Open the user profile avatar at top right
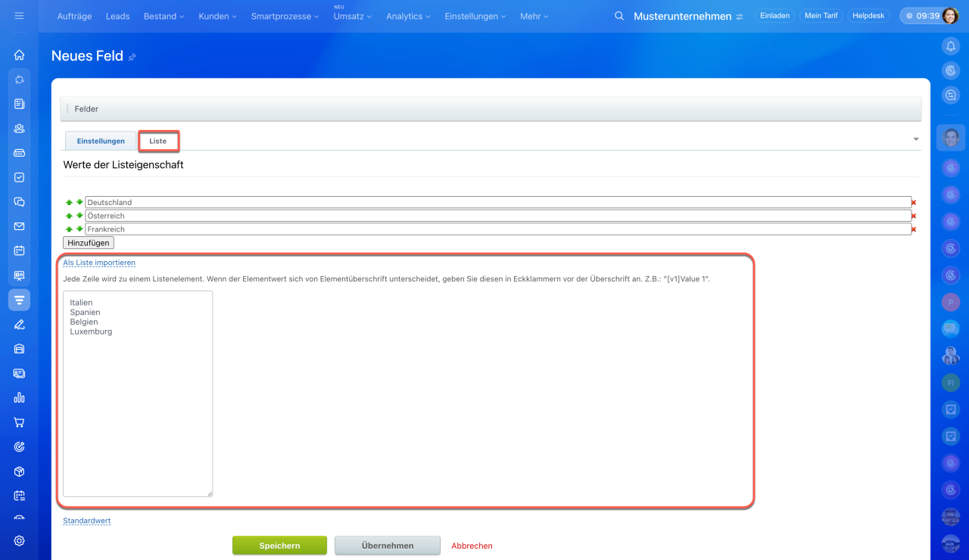 pyautogui.click(x=951, y=16)
